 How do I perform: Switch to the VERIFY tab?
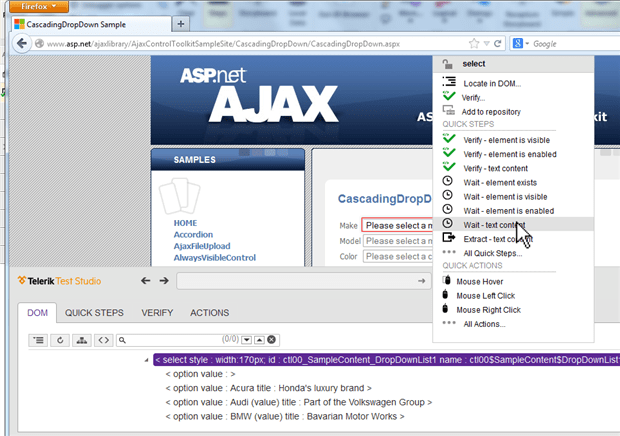[157, 313]
